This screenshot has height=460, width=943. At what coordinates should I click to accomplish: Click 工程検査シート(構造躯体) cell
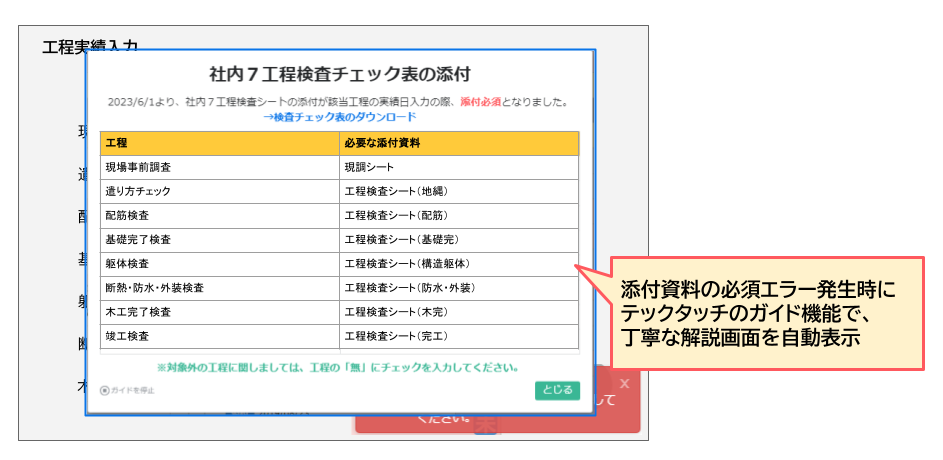click(458, 264)
